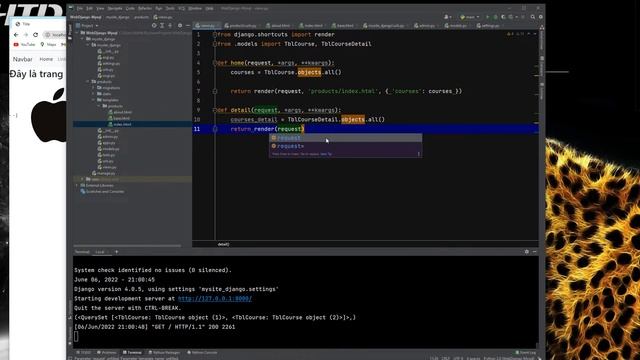Expand the migrations folder
The width and height of the screenshot is (640, 360).
pos(93,88)
